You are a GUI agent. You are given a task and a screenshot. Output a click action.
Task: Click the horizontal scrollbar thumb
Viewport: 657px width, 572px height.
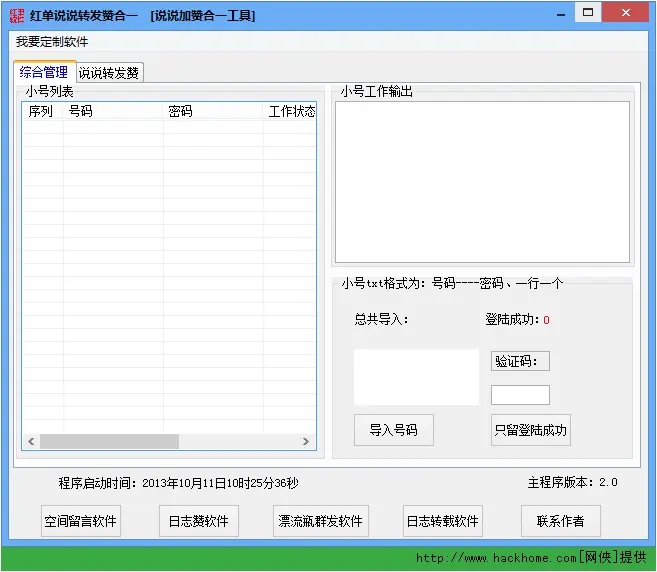(109, 441)
